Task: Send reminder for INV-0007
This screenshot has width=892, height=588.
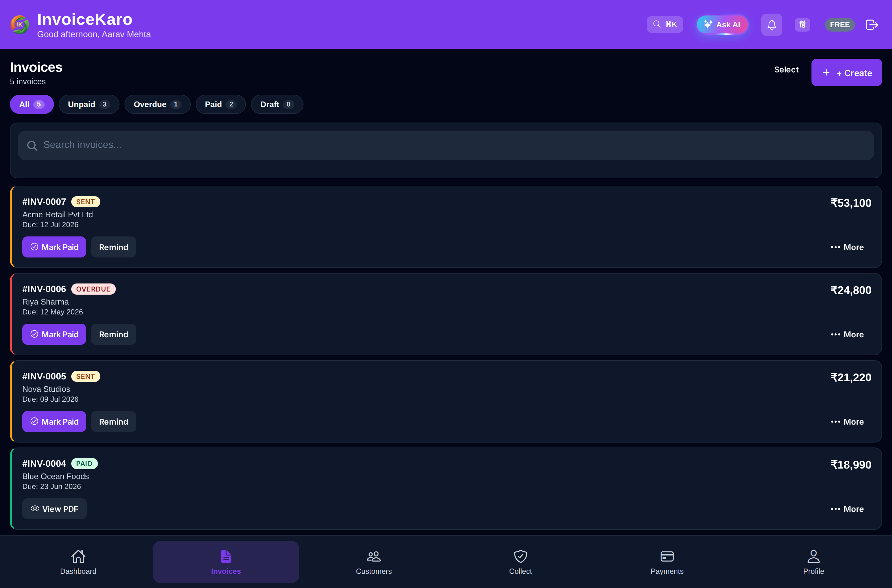Action: pyautogui.click(x=113, y=247)
